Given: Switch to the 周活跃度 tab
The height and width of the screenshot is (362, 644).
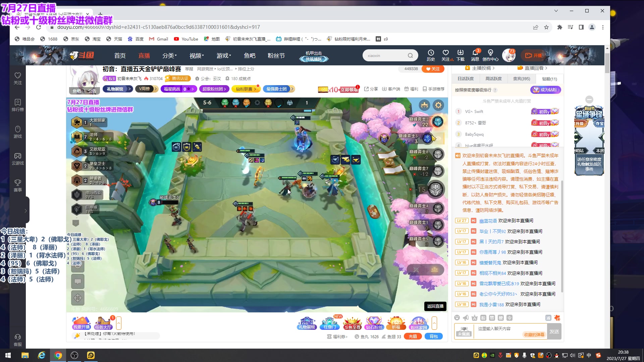Looking at the screenshot, I should pyautogui.click(x=493, y=79).
